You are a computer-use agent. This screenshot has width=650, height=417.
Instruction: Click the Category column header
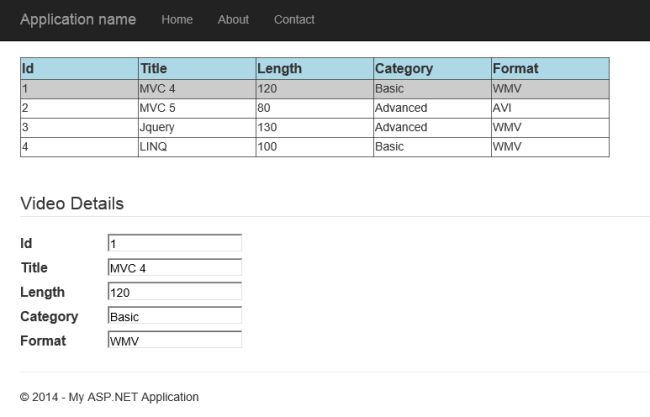(x=432, y=69)
